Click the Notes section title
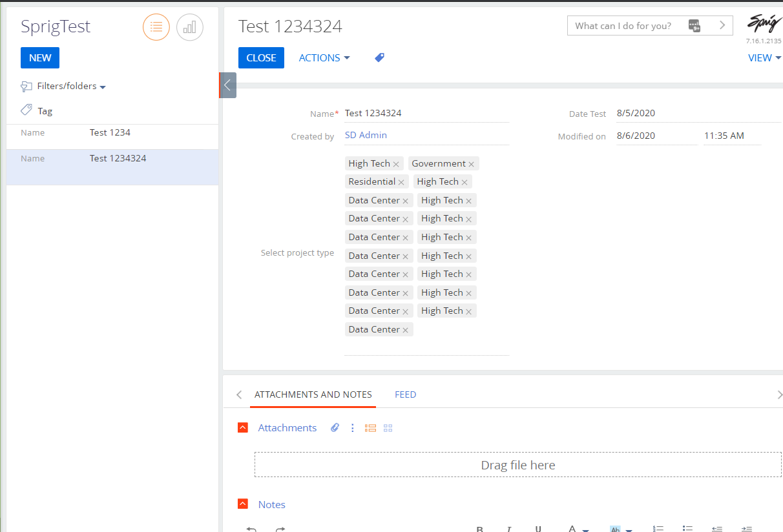This screenshot has height=532, width=783. [272, 504]
